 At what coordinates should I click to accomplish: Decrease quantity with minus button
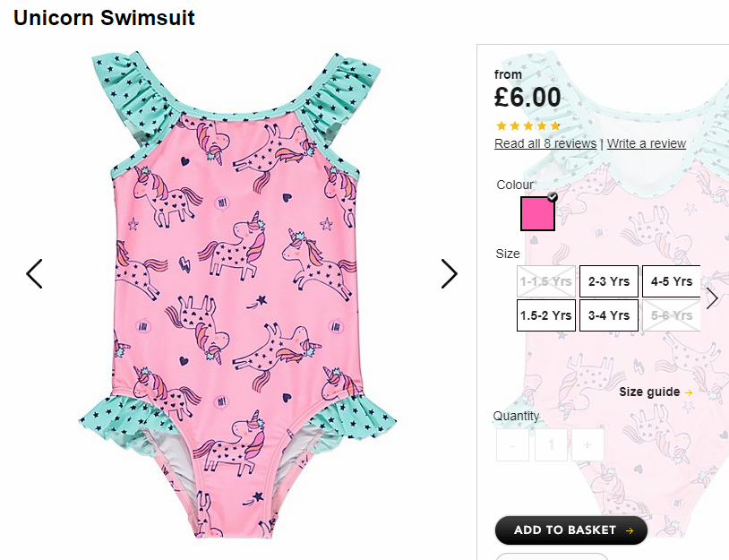coord(512,445)
